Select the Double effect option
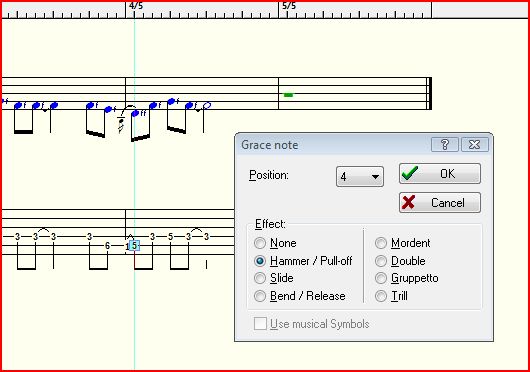 click(400, 261)
